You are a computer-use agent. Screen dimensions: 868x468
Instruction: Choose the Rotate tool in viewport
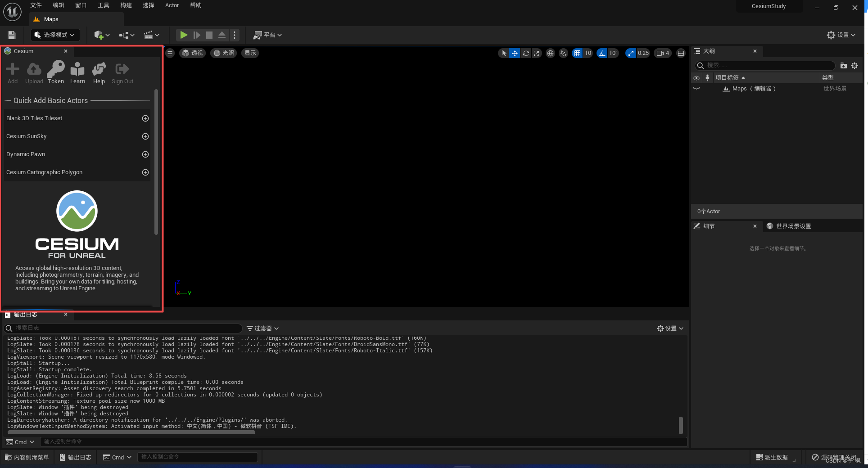[525, 53]
